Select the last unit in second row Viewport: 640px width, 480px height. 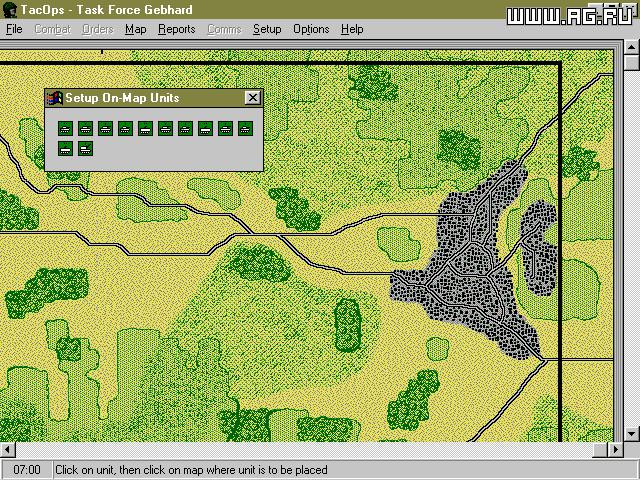click(85, 149)
